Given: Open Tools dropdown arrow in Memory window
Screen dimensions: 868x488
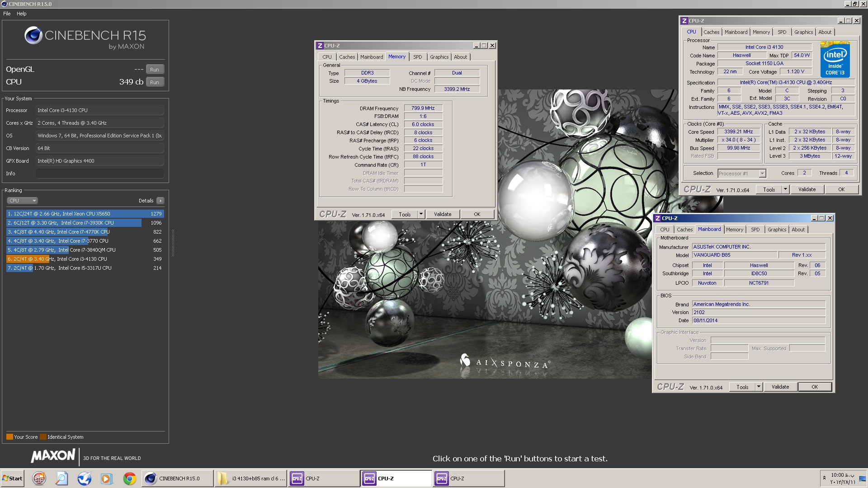Looking at the screenshot, I should coord(421,214).
